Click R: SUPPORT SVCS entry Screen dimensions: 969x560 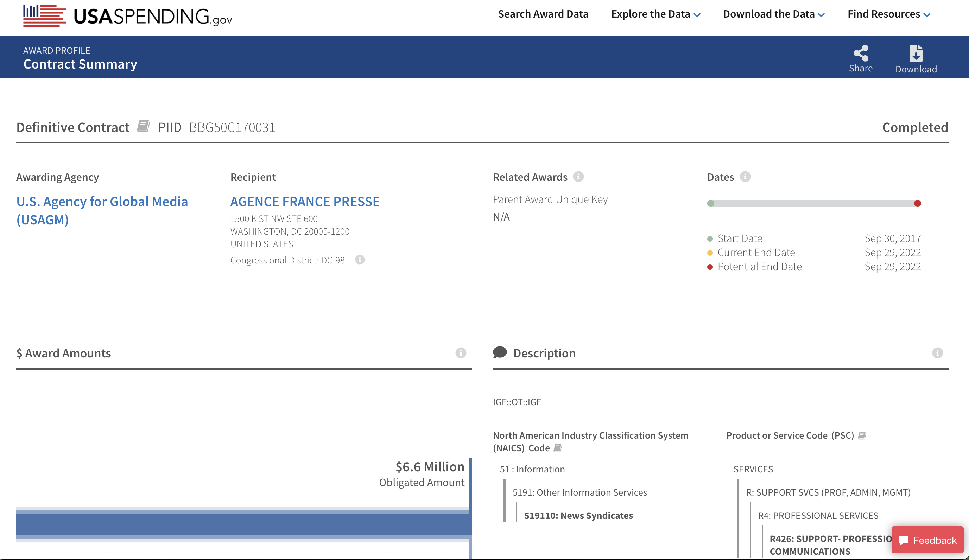click(x=828, y=492)
